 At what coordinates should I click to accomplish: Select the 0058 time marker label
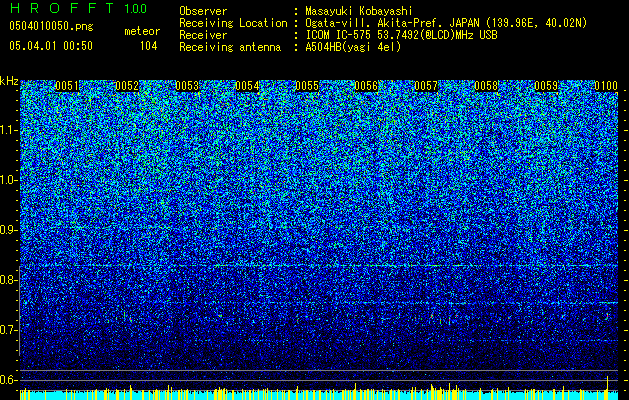tap(486, 86)
